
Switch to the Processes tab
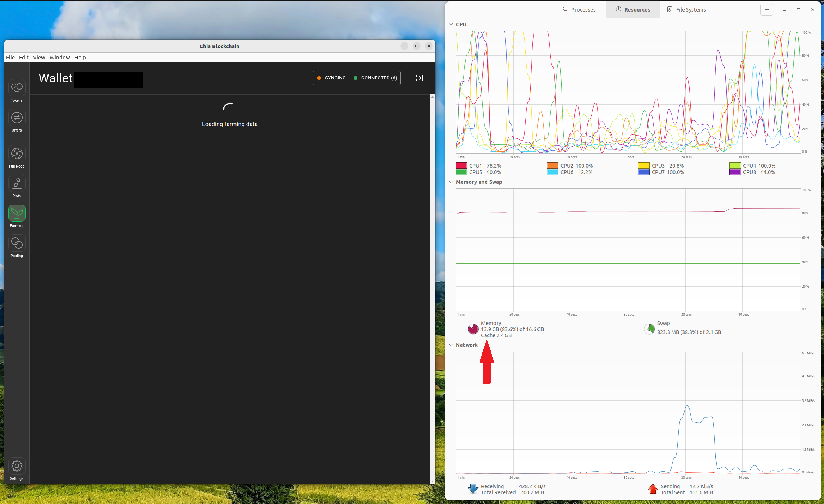[x=579, y=10]
